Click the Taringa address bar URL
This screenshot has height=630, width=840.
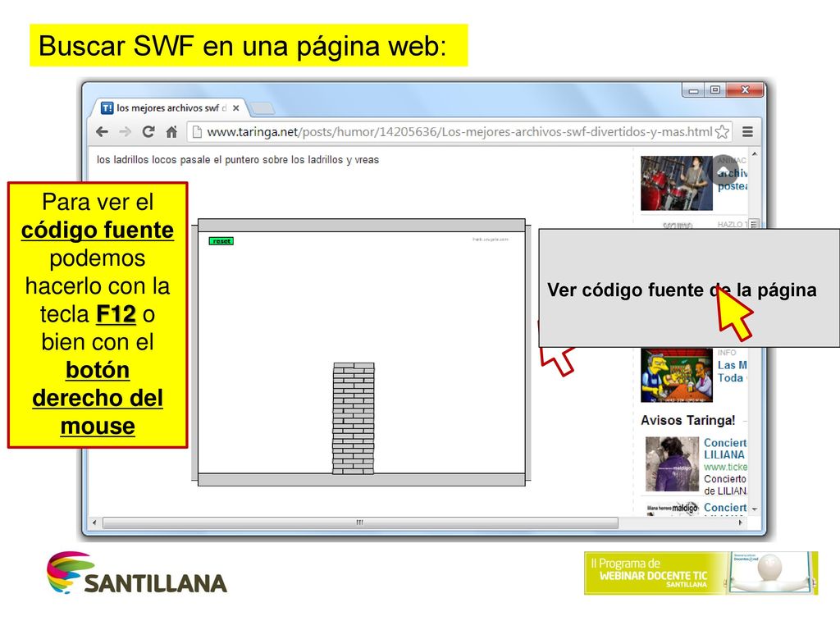click(459, 132)
